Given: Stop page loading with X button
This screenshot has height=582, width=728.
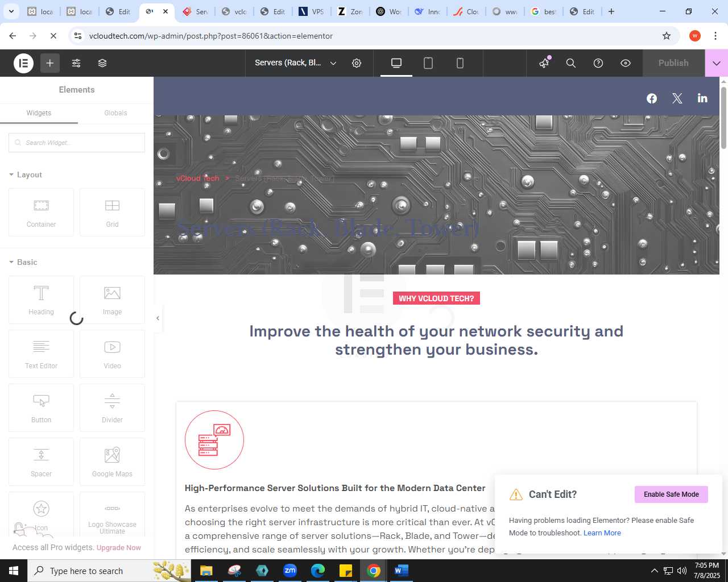Looking at the screenshot, I should click(53, 36).
